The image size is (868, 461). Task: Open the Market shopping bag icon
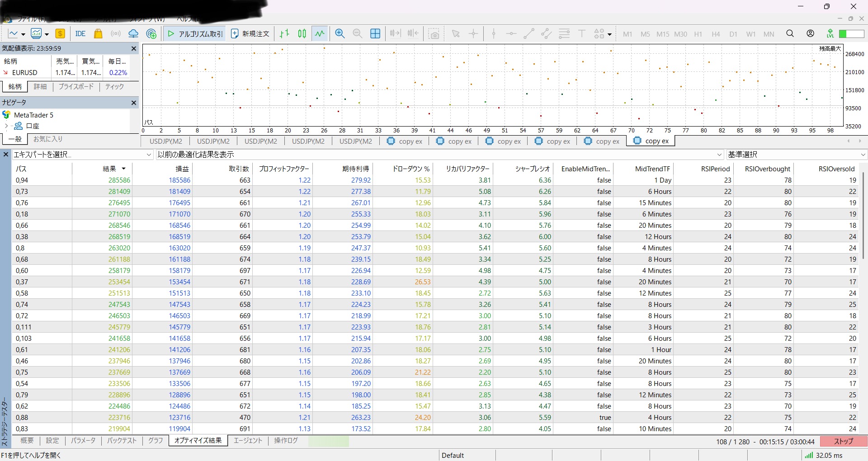(x=98, y=33)
